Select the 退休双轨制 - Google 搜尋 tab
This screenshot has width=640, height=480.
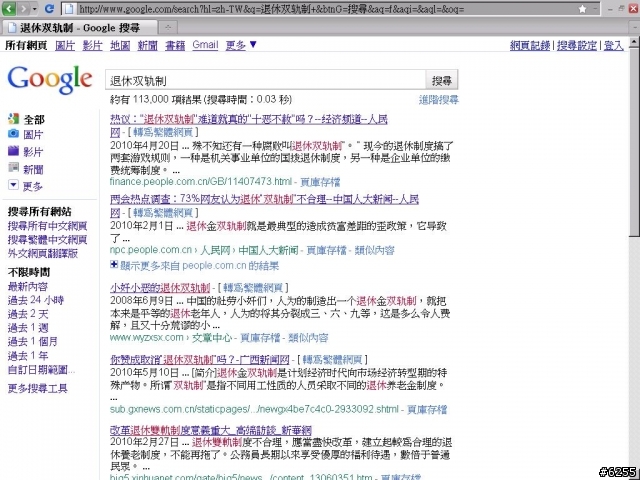[80, 27]
